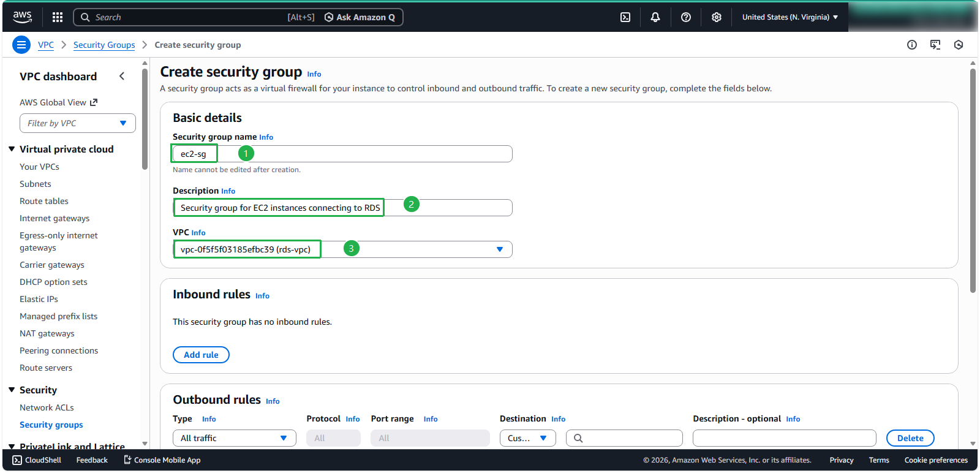Focus the Description input field

pyautogui.click(x=342, y=208)
